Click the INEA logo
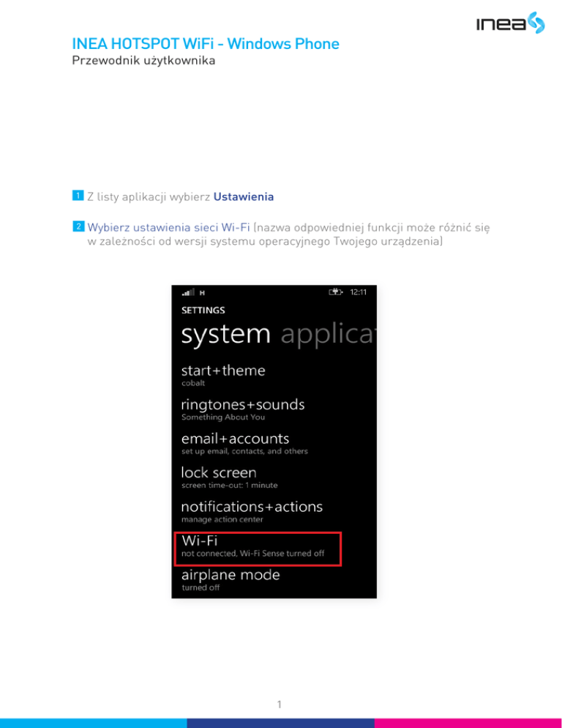The height and width of the screenshot is (728, 562). tap(511, 23)
